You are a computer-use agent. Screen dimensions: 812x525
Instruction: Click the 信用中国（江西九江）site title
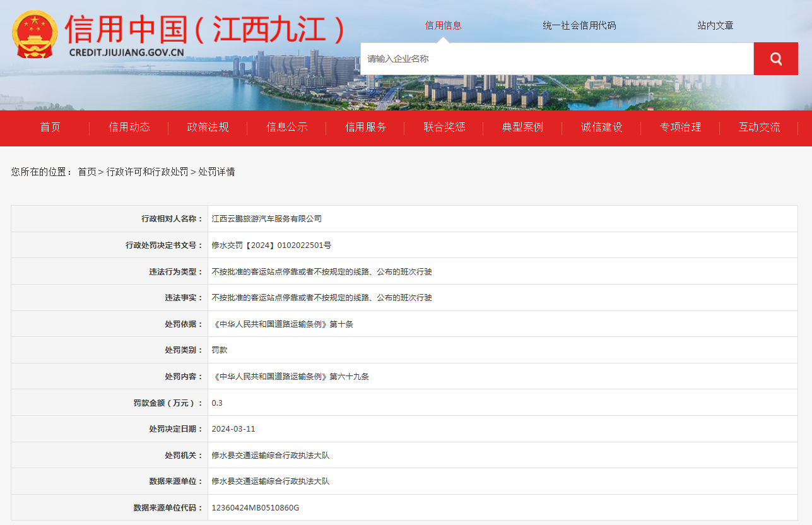(x=206, y=30)
